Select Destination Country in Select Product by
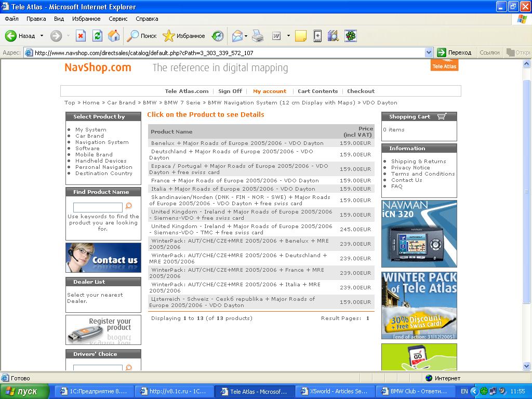This screenshot has height=399, width=532. [x=104, y=173]
